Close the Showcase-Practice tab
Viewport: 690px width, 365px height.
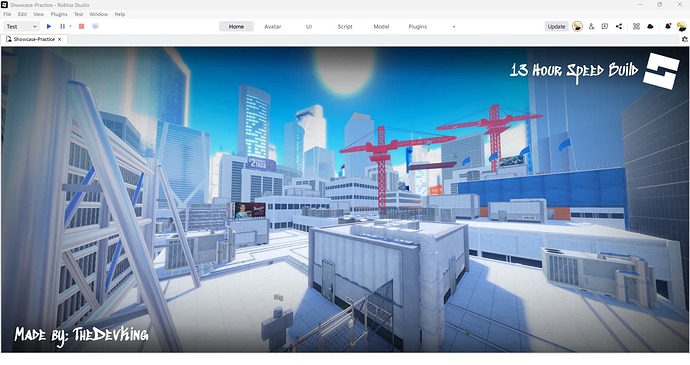pyautogui.click(x=59, y=39)
